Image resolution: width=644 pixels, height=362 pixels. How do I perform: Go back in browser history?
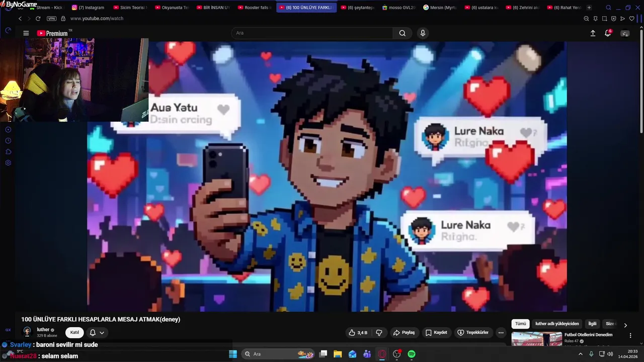coord(20,19)
